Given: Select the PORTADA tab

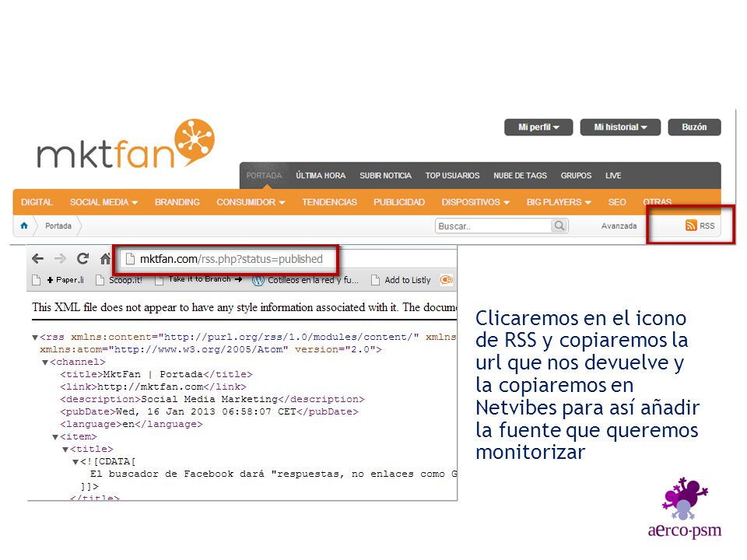Looking at the screenshot, I should click(264, 176).
